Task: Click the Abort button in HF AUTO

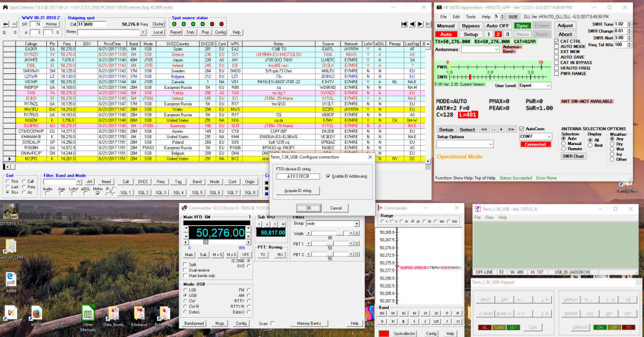Action: [x=565, y=35]
